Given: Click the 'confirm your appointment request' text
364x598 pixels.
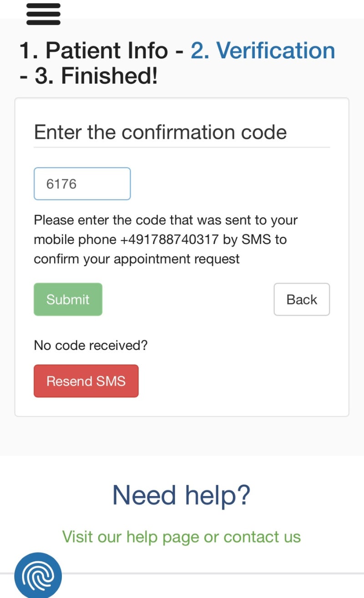Looking at the screenshot, I should (136, 259).
